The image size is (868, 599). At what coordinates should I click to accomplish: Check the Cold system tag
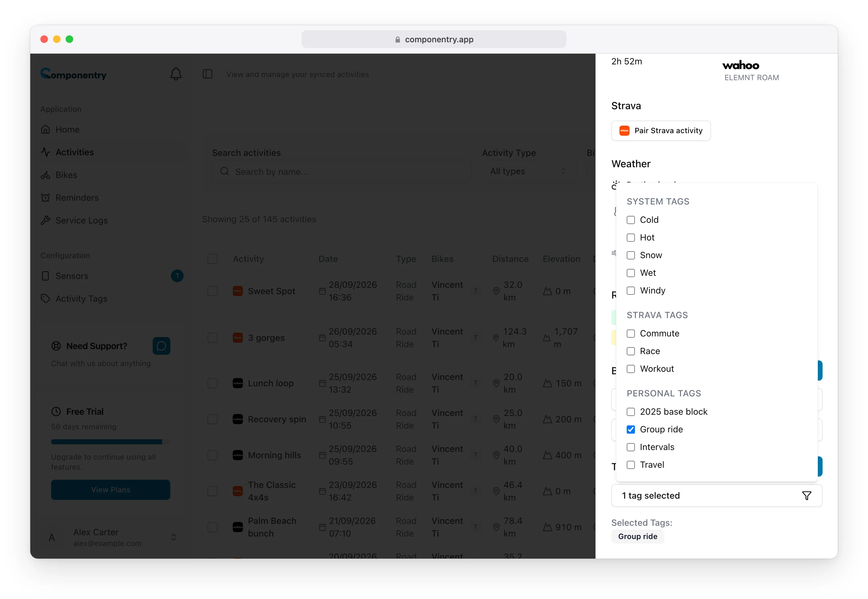(631, 220)
